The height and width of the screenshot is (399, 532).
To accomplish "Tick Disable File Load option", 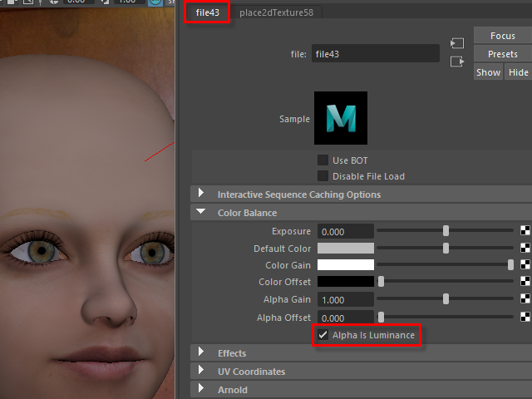I will point(323,176).
